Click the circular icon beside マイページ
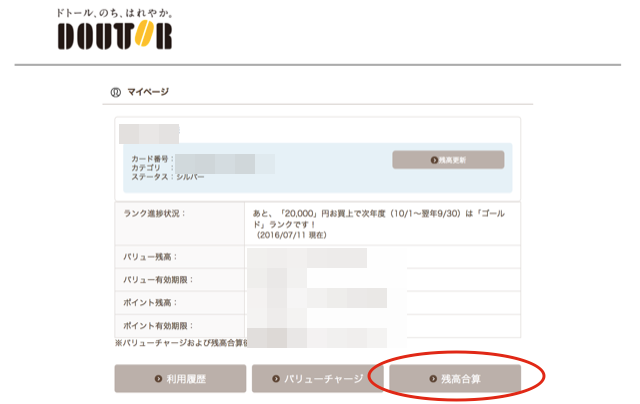The image size is (640, 404). click(116, 93)
